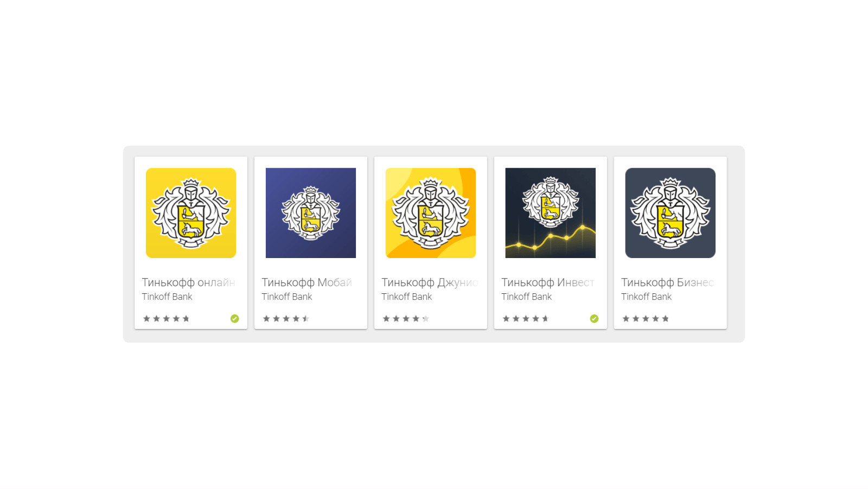Open the orange Тинькофф Джуниор app icon
Viewport: 868px width, 489px height.
tap(431, 213)
